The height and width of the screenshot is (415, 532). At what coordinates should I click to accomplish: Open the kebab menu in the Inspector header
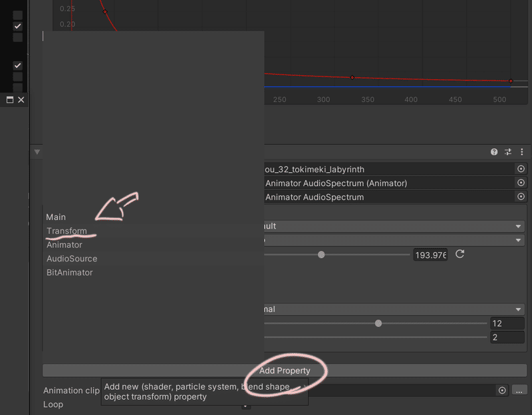click(522, 152)
